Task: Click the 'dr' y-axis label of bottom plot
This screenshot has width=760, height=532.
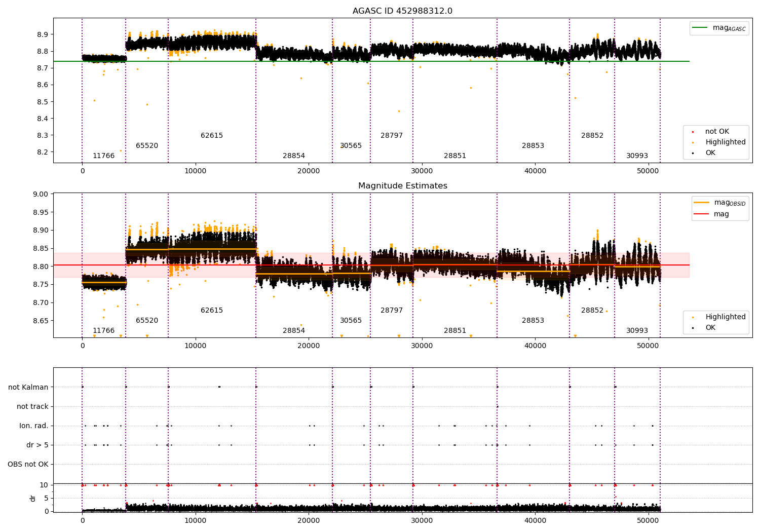Action: click(x=33, y=498)
